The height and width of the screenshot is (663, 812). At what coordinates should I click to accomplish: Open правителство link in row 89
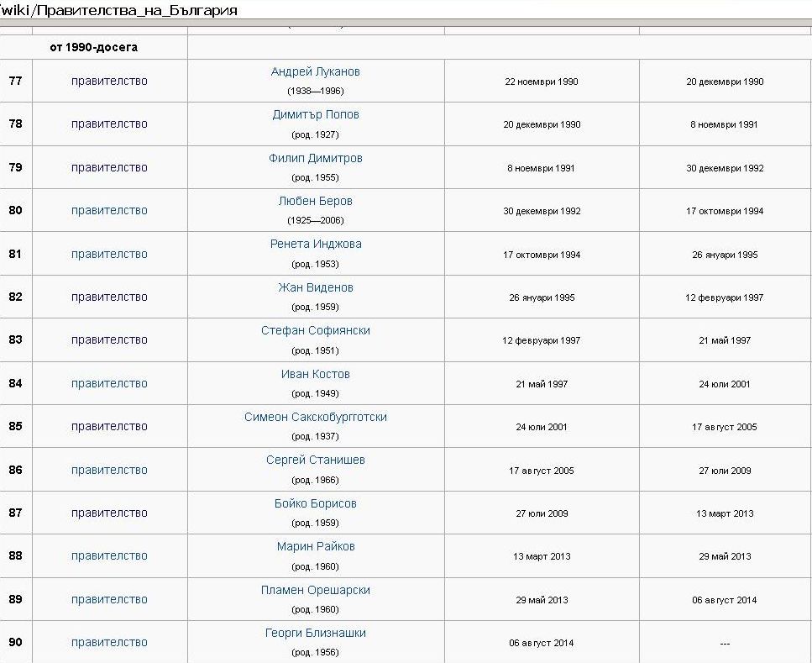click(109, 600)
